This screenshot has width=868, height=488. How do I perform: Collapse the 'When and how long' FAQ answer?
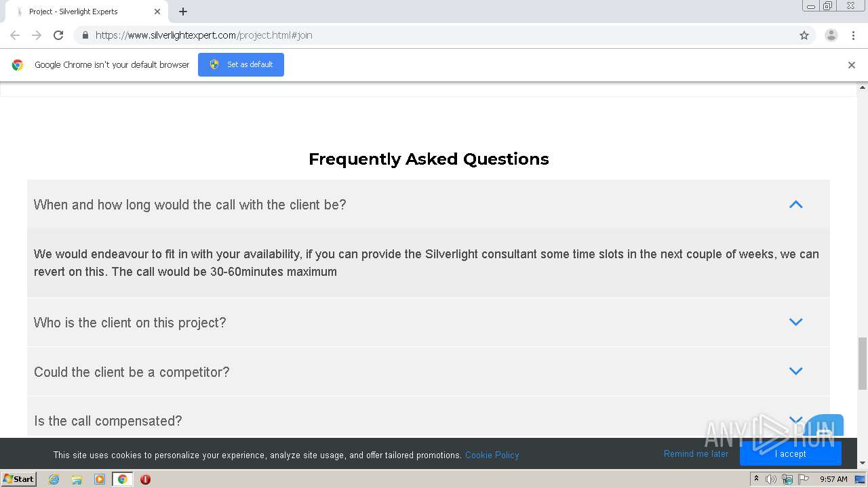click(x=795, y=205)
